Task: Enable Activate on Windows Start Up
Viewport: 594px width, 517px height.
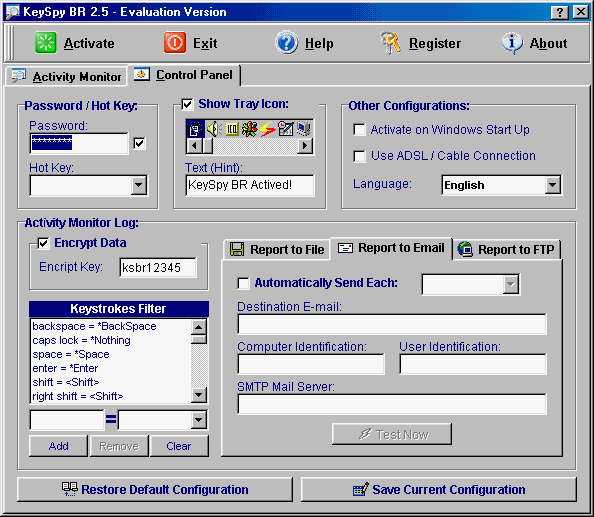Action: (359, 129)
